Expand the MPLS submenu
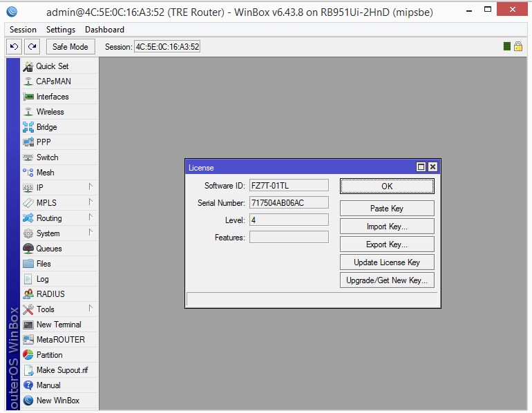The height and width of the screenshot is (413, 532). (x=91, y=202)
